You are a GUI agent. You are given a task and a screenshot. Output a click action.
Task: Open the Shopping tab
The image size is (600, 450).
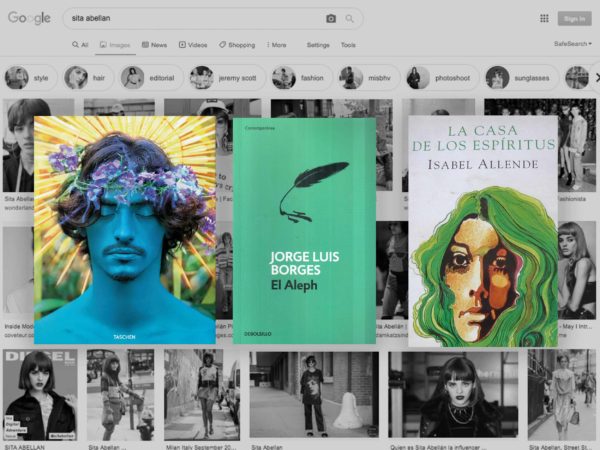click(x=237, y=45)
